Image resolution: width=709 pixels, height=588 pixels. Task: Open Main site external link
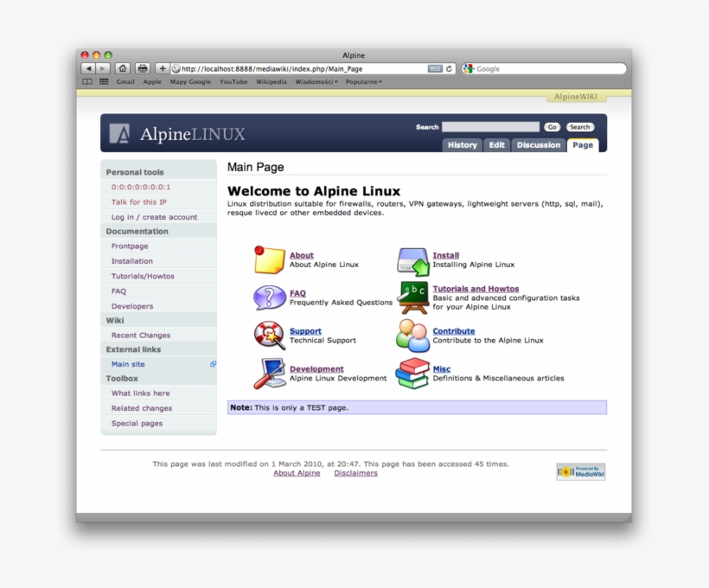tap(128, 364)
